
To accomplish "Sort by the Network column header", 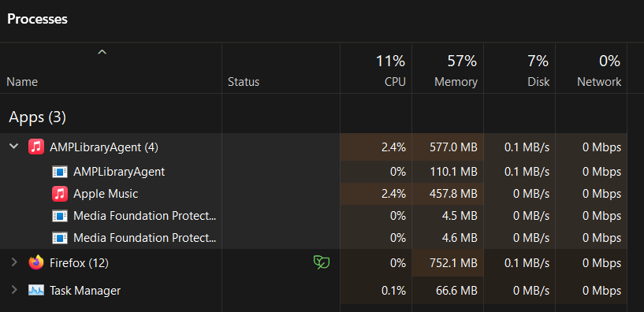I will [591, 68].
